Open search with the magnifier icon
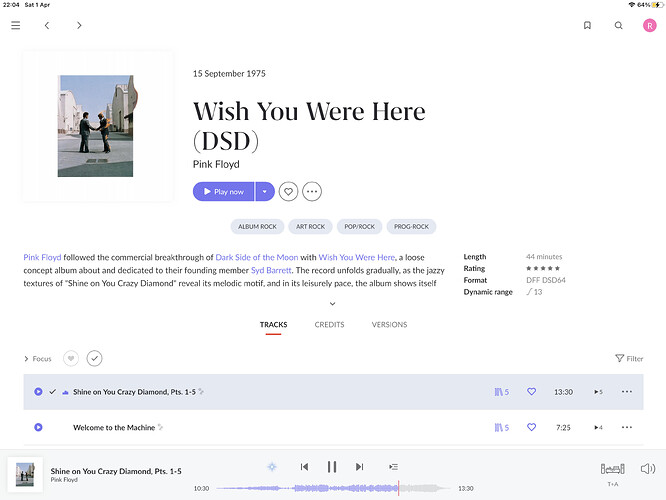Image resolution: width=666 pixels, height=500 pixels. pyautogui.click(x=618, y=25)
